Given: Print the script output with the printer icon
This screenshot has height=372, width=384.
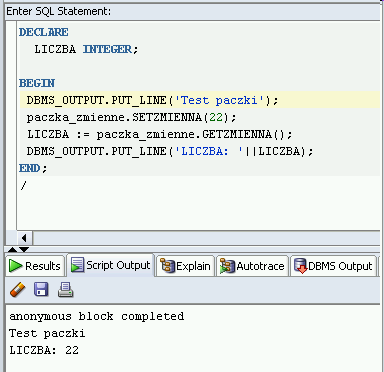Looking at the screenshot, I should click(x=65, y=289).
